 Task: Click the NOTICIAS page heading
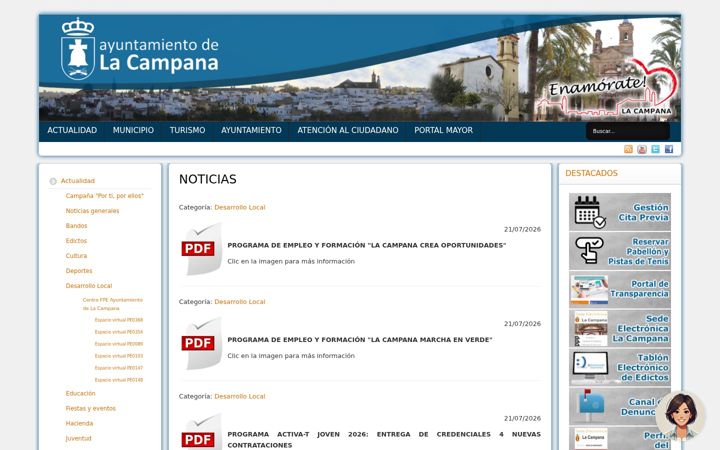tap(208, 179)
